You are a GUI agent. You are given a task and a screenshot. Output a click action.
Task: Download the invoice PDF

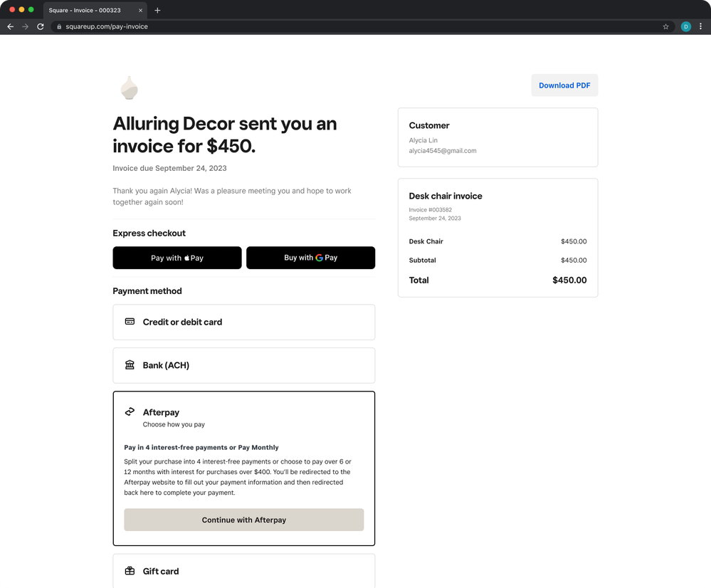click(x=564, y=85)
